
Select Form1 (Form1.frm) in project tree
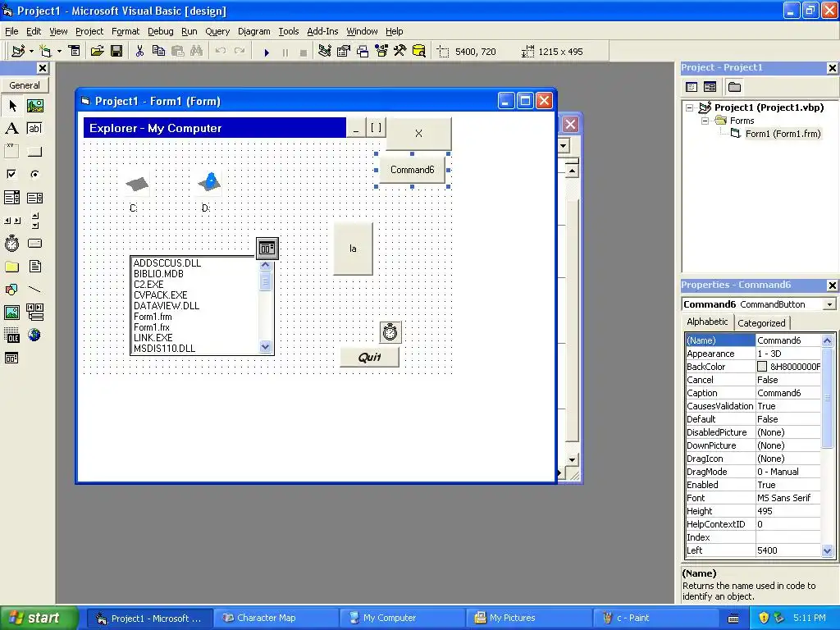[783, 134]
